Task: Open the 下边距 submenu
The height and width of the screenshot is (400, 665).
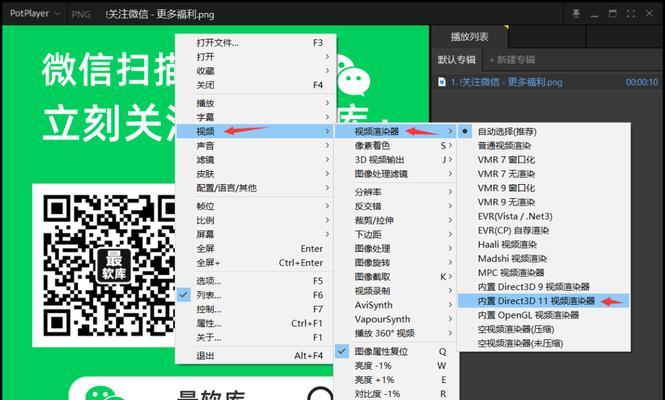Action: 396,234
